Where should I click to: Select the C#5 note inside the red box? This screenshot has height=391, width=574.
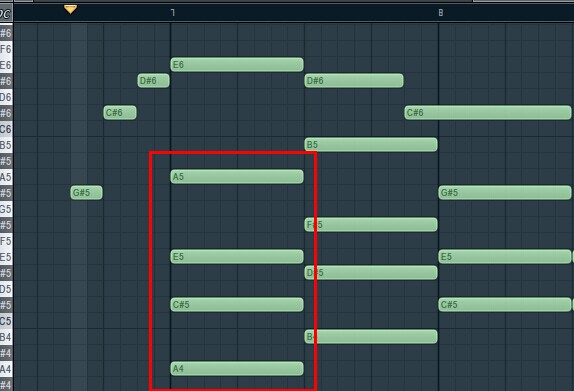(x=237, y=305)
